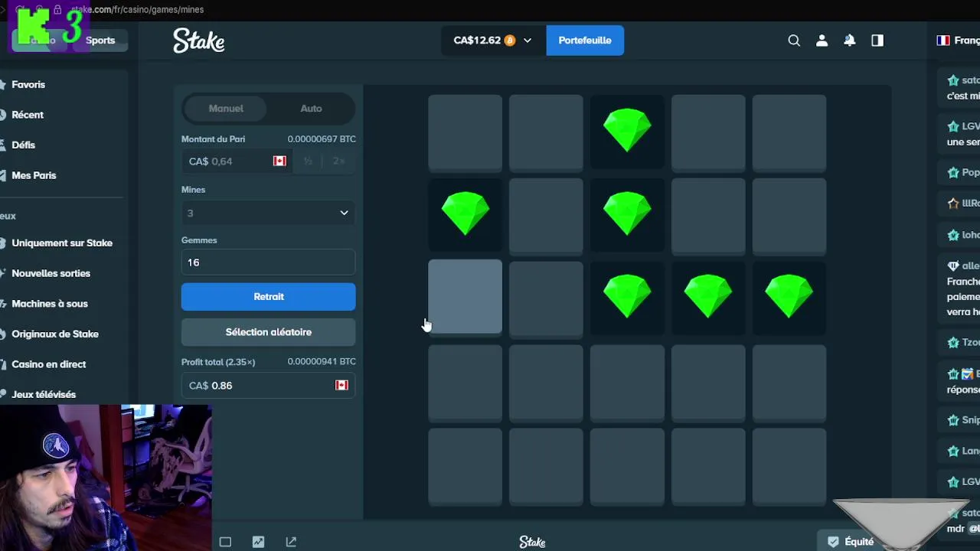Screen dimensions: 980x551
Task: Click the gem in second row, third column
Action: pos(627,214)
